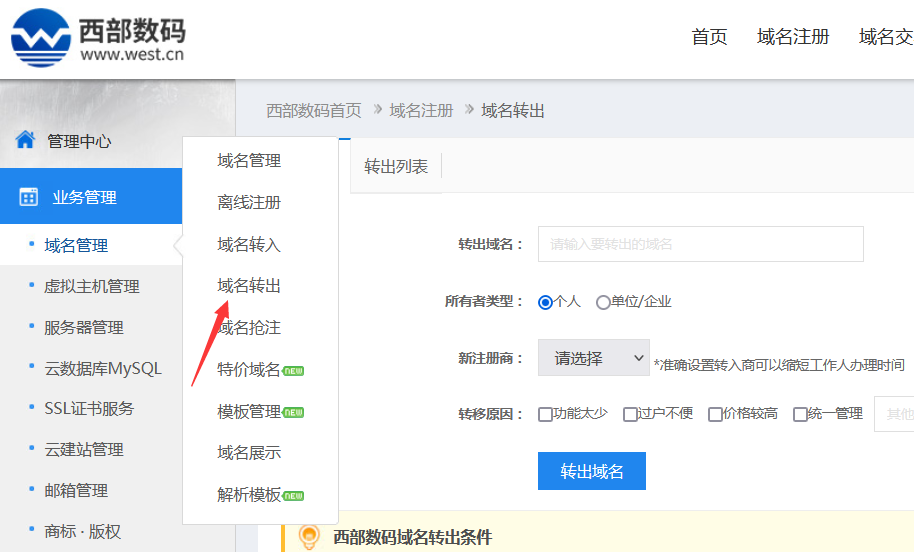Select the 单位/企业 owner type radio
The width and height of the screenshot is (914, 552).
603,302
